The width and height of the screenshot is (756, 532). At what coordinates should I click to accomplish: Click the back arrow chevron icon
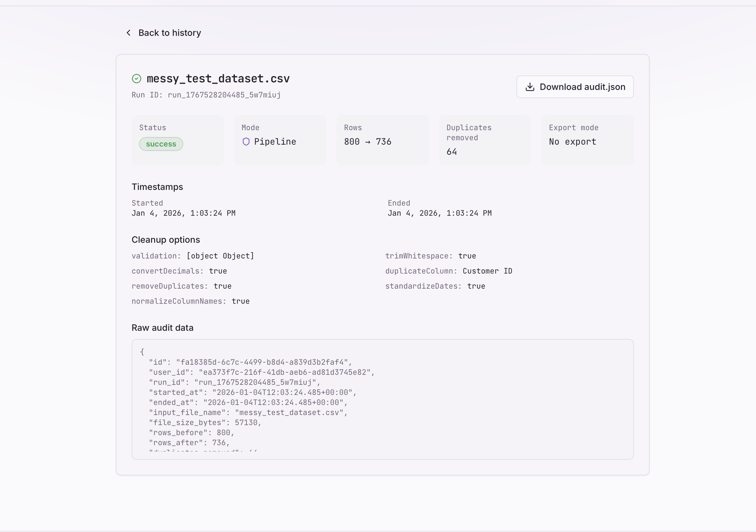[128, 33]
